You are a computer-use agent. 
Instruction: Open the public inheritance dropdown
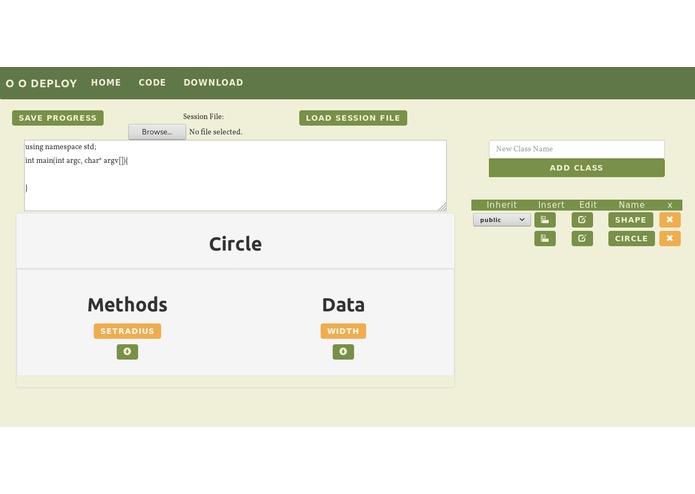tap(502, 220)
